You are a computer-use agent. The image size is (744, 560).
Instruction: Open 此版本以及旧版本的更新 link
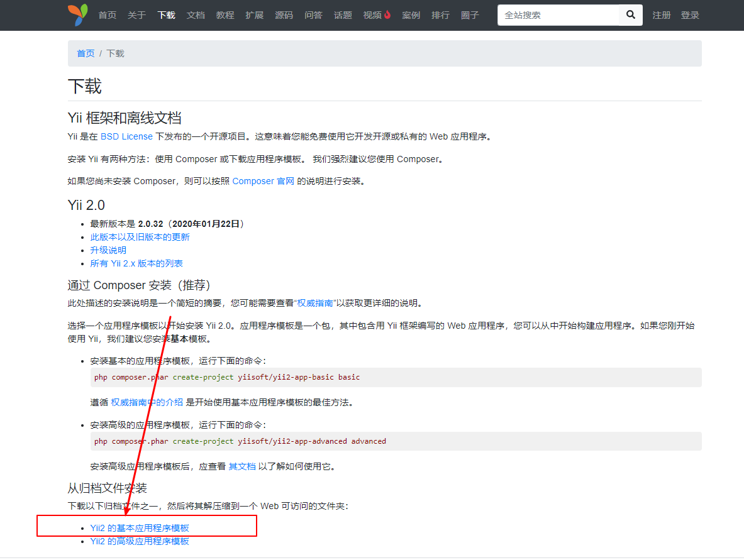(x=140, y=237)
